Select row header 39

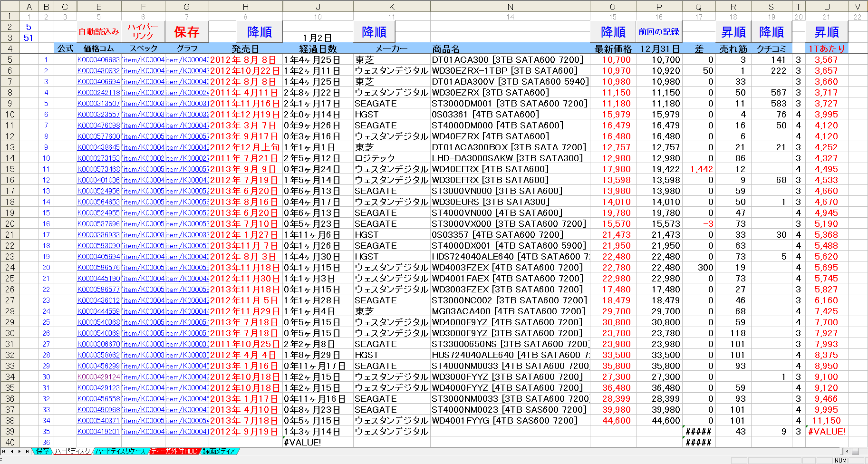point(10,432)
